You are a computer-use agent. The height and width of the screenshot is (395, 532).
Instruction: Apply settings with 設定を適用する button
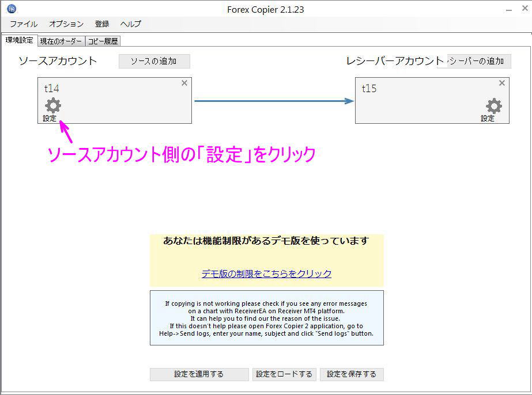coord(199,374)
